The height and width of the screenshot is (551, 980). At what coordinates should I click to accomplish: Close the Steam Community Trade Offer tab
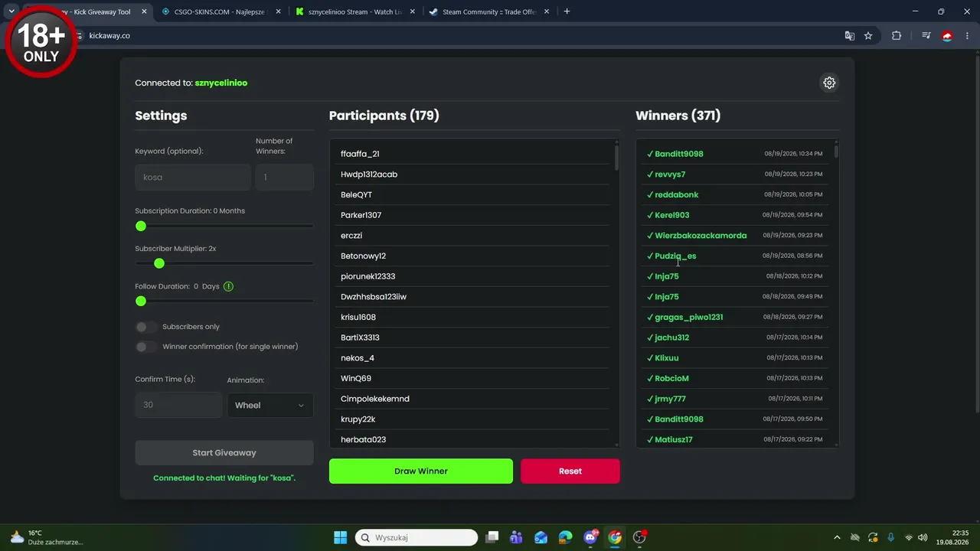(547, 11)
